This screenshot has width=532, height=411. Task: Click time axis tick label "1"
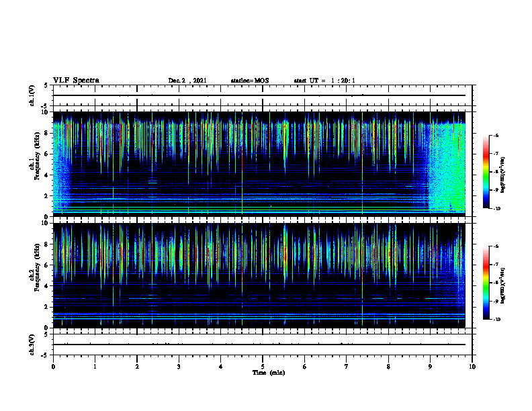(x=95, y=367)
